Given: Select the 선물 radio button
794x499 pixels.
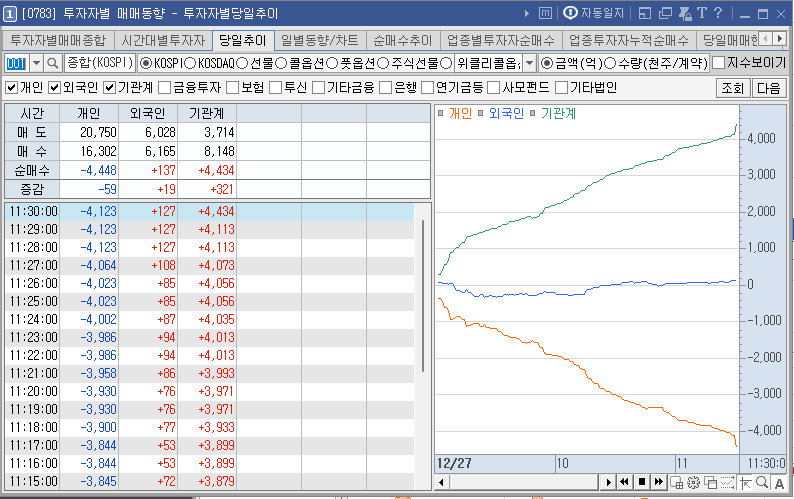Looking at the screenshot, I should coord(242,63).
